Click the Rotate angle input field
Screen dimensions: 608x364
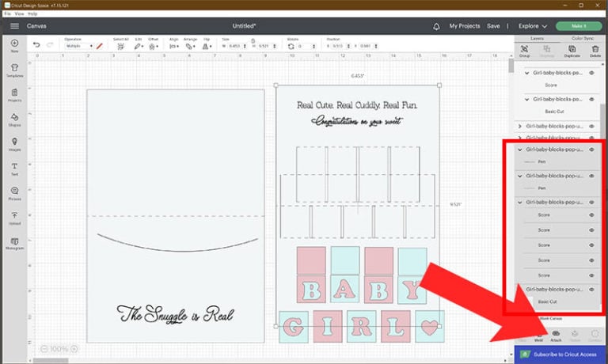306,46
